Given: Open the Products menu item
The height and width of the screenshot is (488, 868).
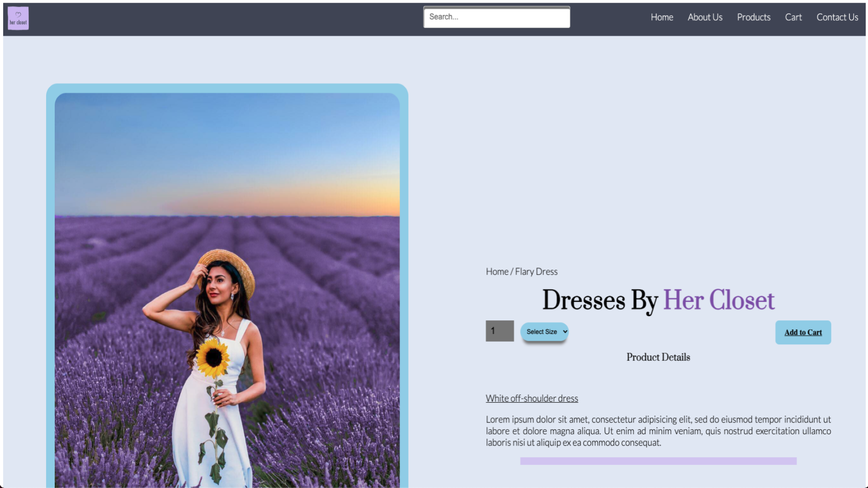Looking at the screenshot, I should pyautogui.click(x=754, y=17).
